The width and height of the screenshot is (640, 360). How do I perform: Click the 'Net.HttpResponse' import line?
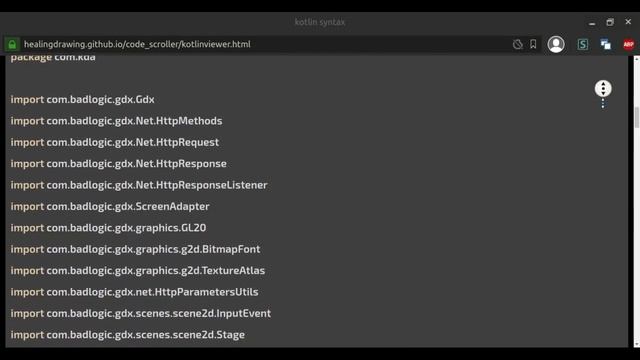point(118,164)
